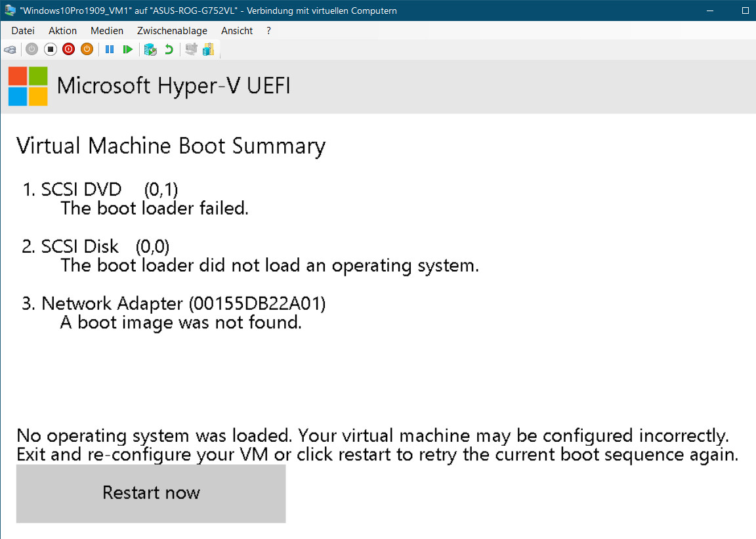Click 'No operating system was loaded' message
Image resolution: width=756 pixels, height=539 pixels.
click(154, 436)
